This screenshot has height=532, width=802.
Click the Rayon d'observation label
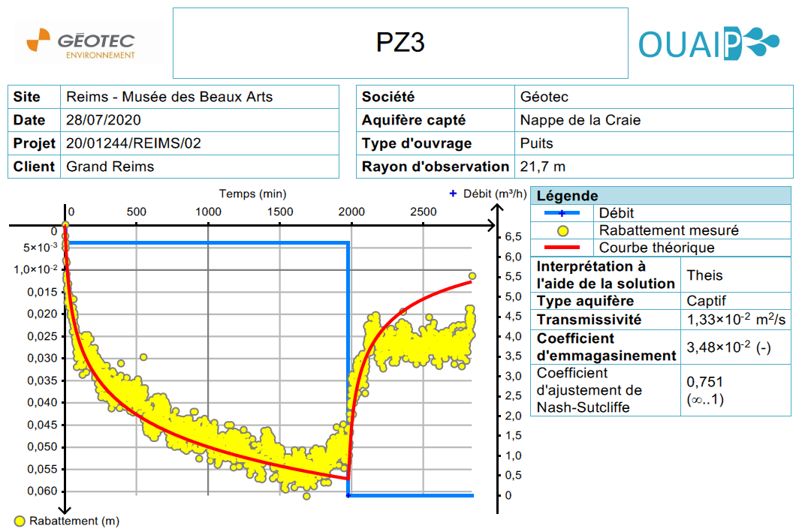pos(436,167)
